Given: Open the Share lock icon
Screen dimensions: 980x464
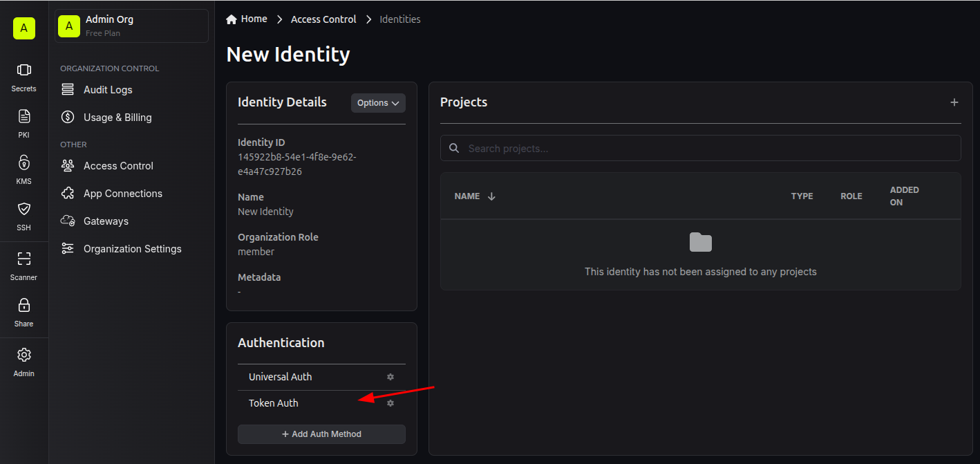Looking at the screenshot, I should (x=24, y=305).
